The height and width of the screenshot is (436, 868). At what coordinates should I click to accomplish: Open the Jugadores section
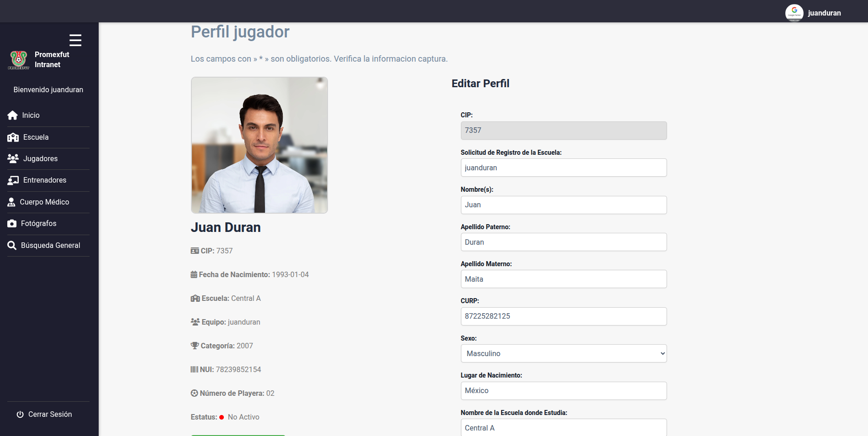pos(40,158)
